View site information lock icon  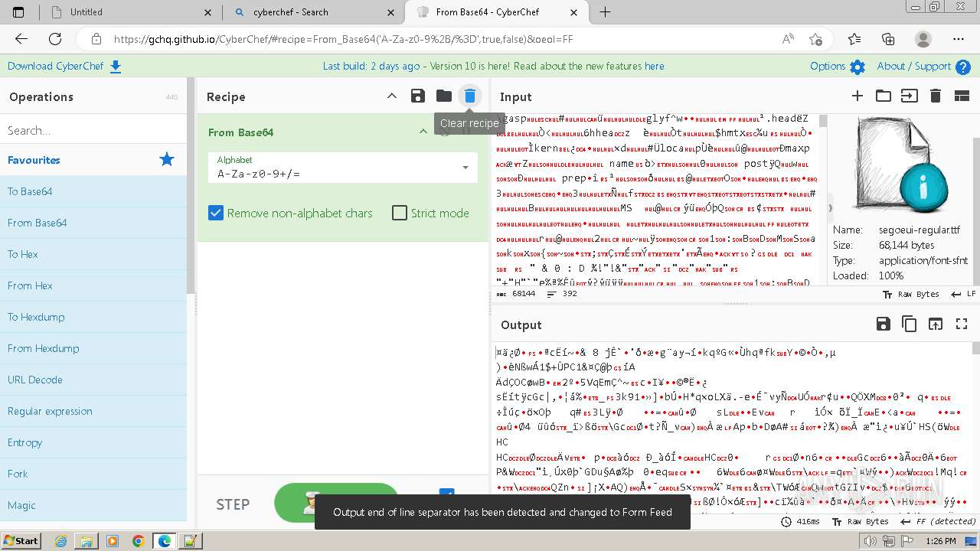coord(96,39)
